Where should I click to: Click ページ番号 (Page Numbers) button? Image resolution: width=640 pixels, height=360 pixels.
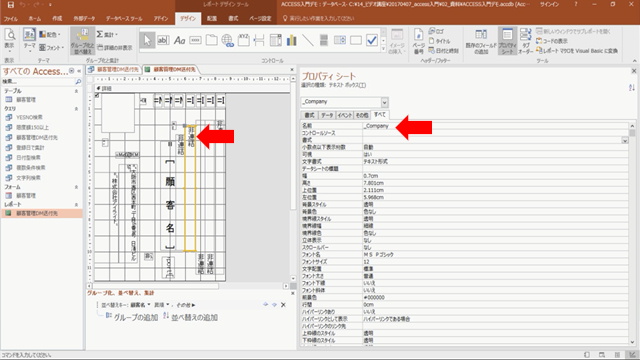(418, 41)
